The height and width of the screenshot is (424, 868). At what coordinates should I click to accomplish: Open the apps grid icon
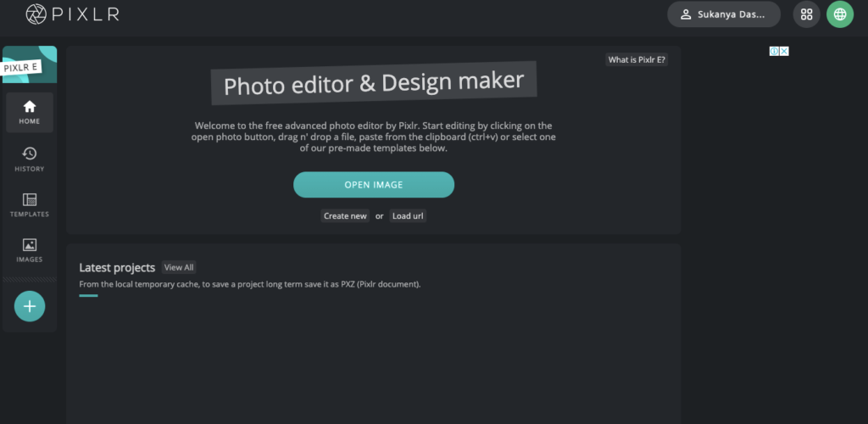pyautogui.click(x=807, y=14)
